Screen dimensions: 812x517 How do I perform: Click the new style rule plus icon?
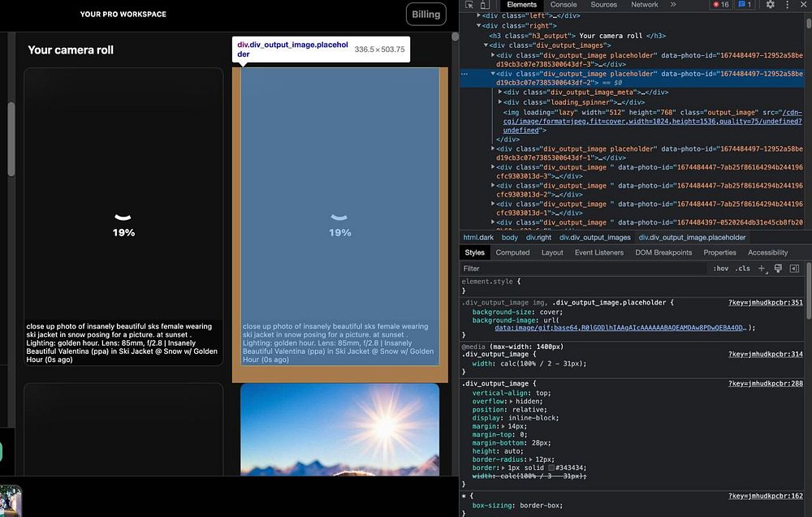coord(762,269)
